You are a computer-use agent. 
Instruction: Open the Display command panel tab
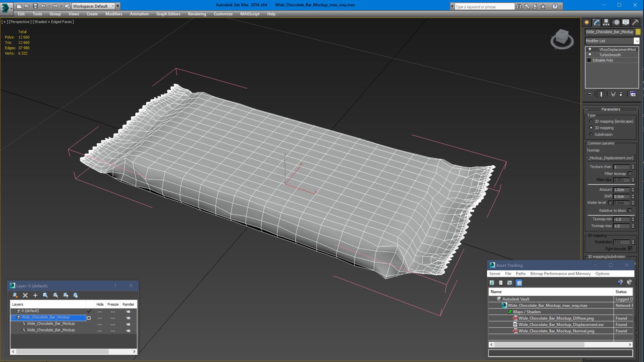626,23
